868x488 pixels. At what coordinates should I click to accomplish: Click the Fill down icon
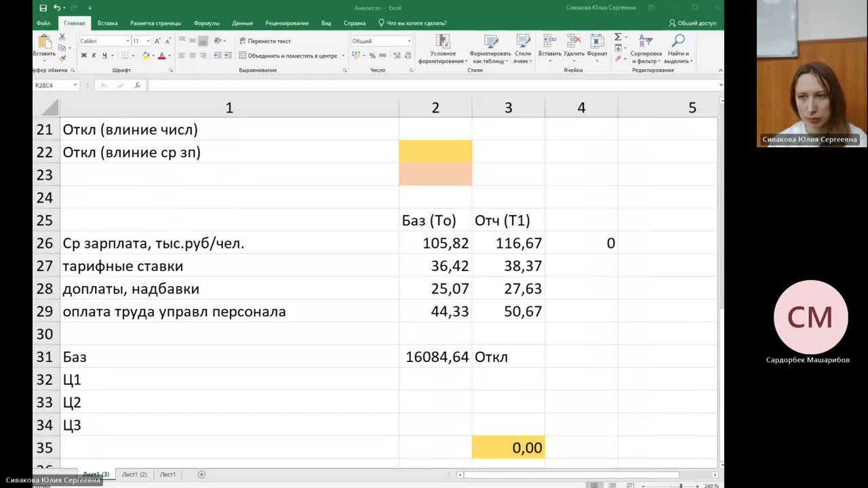[x=618, y=48]
